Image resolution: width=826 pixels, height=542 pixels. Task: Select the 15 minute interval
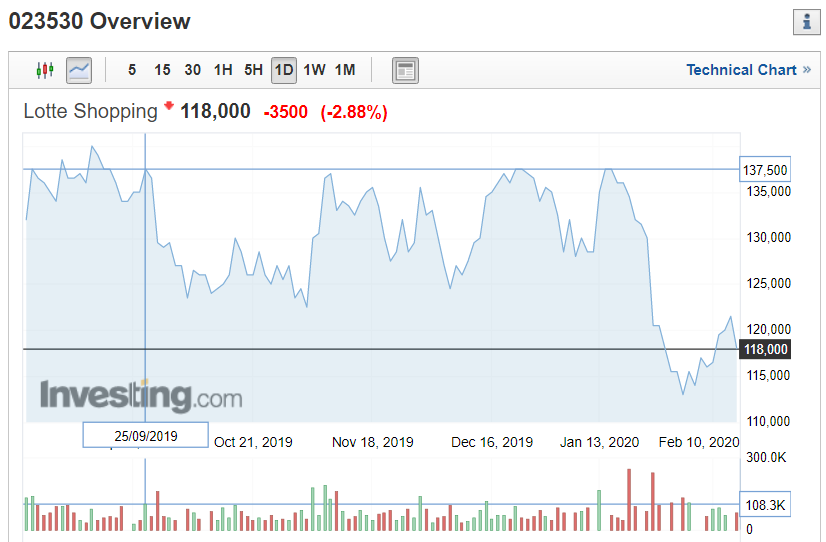point(162,70)
